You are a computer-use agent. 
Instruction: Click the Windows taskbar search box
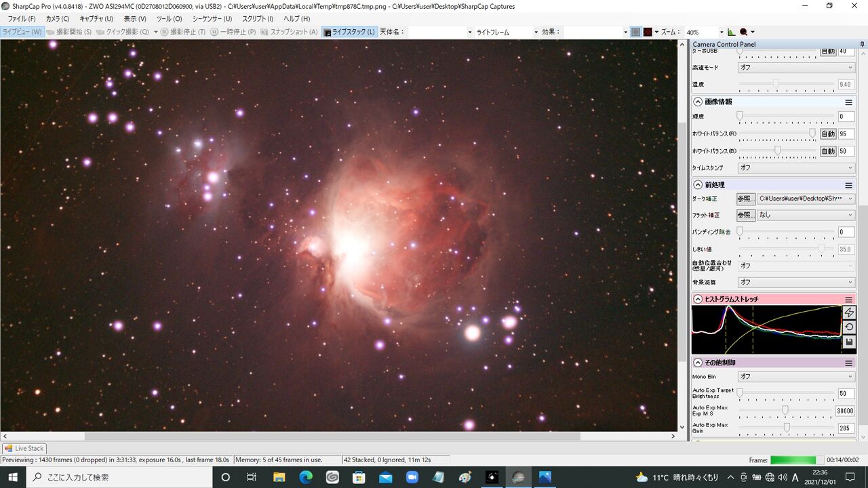(x=119, y=477)
